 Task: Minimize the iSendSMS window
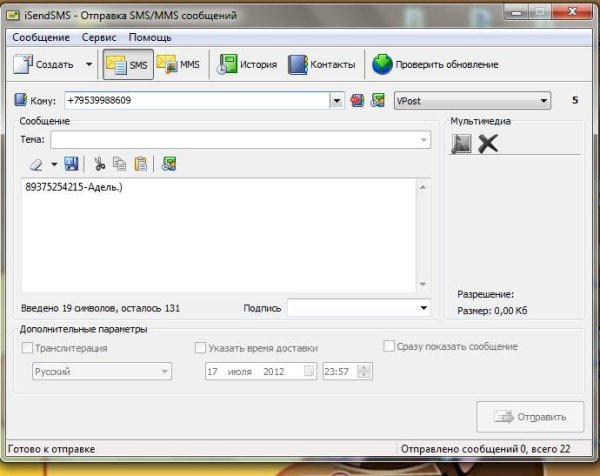(516, 12)
